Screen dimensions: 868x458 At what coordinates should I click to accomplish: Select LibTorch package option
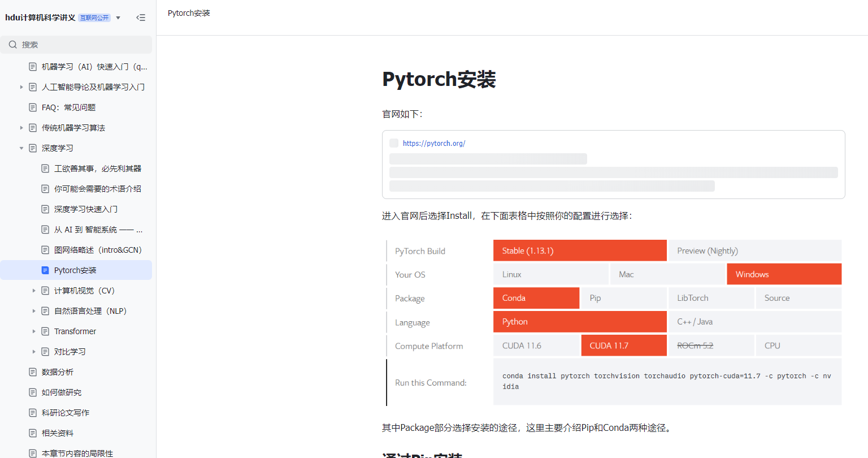[711, 298]
